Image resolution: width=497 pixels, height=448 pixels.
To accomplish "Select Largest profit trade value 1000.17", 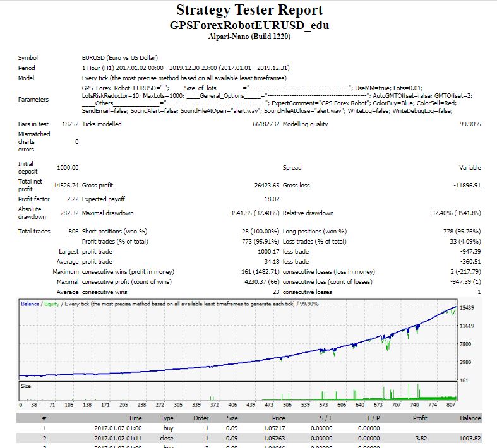I will (268, 252).
